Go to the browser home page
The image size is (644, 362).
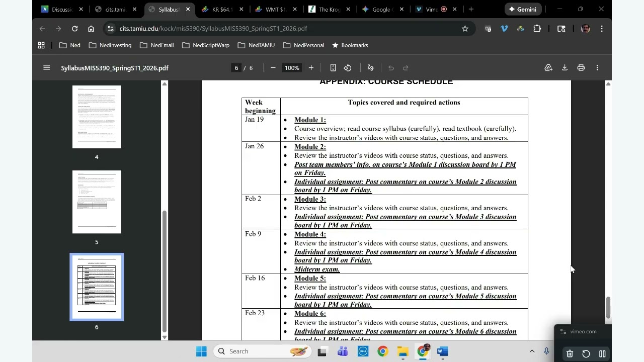click(91, 29)
